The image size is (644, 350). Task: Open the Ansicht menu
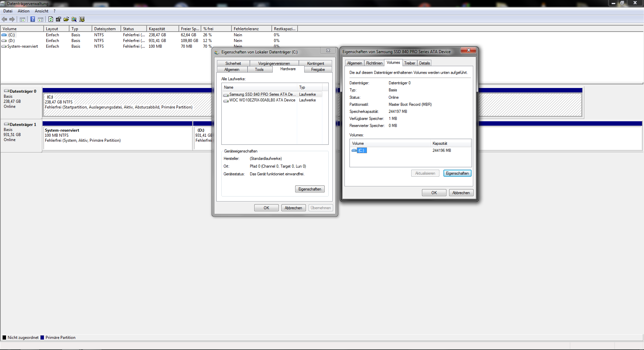(x=42, y=11)
